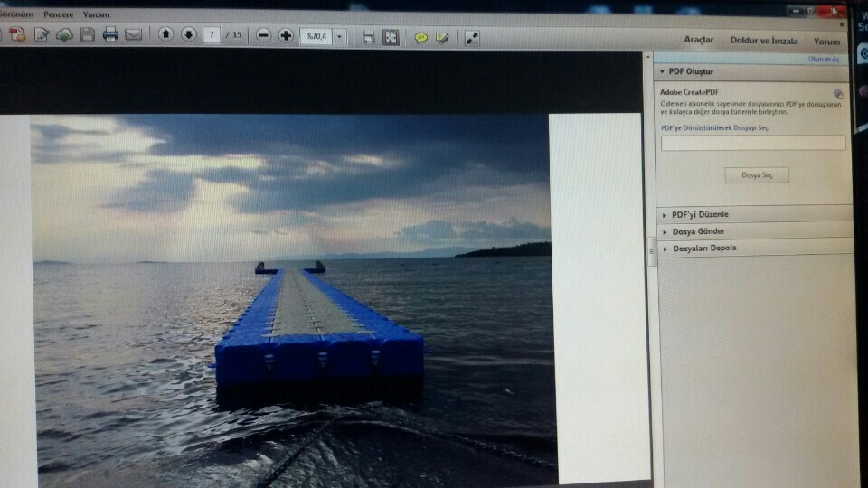Select the highlight text tool
This screenshot has width=868, height=488.
pyautogui.click(x=442, y=38)
